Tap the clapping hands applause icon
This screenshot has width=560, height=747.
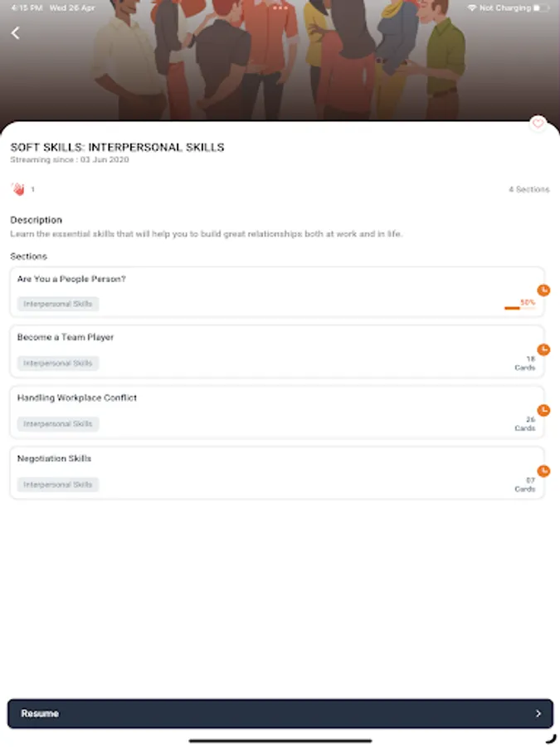18,189
